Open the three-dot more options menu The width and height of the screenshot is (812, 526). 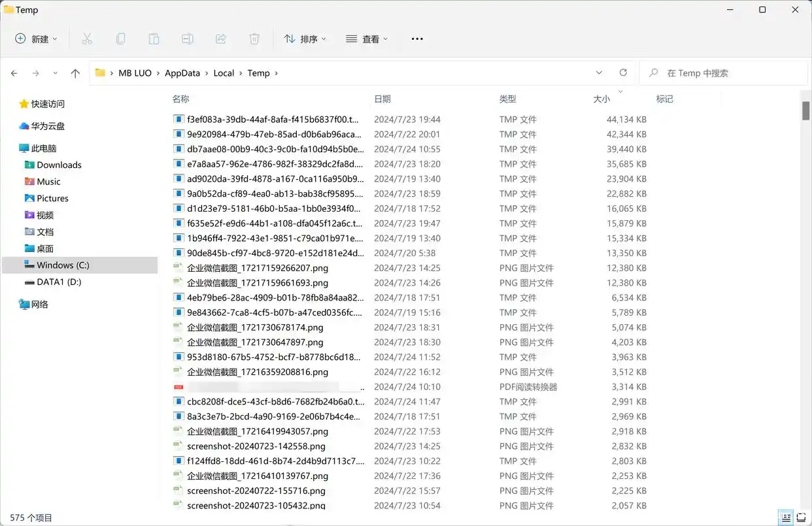pyautogui.click(x=417, y=39)
